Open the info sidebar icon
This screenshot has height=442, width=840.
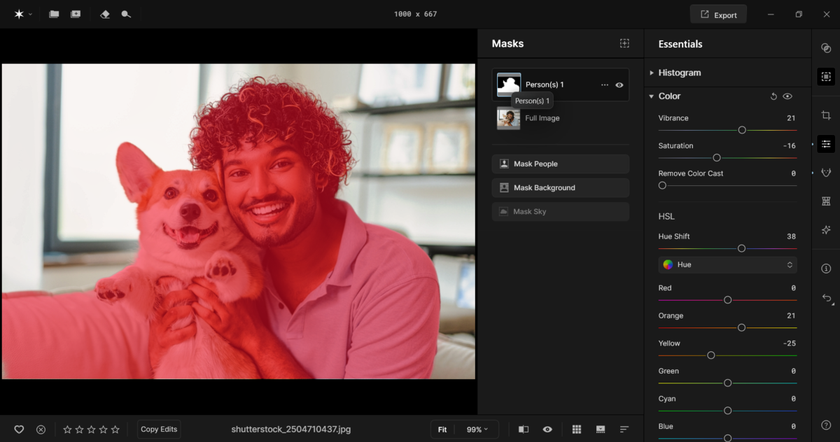(826, 268)
